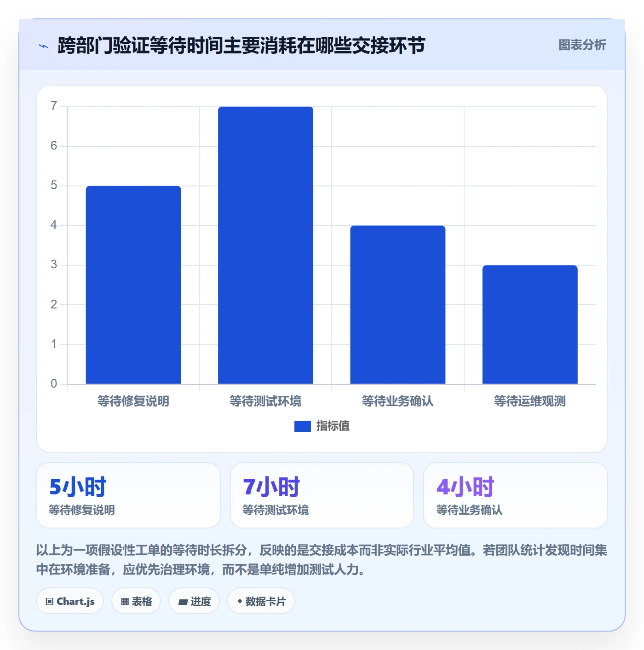Click the 数据卡片 diamond icon
Image resolution: width=644 pixels, height=650 pixels.
coord(240,601)
